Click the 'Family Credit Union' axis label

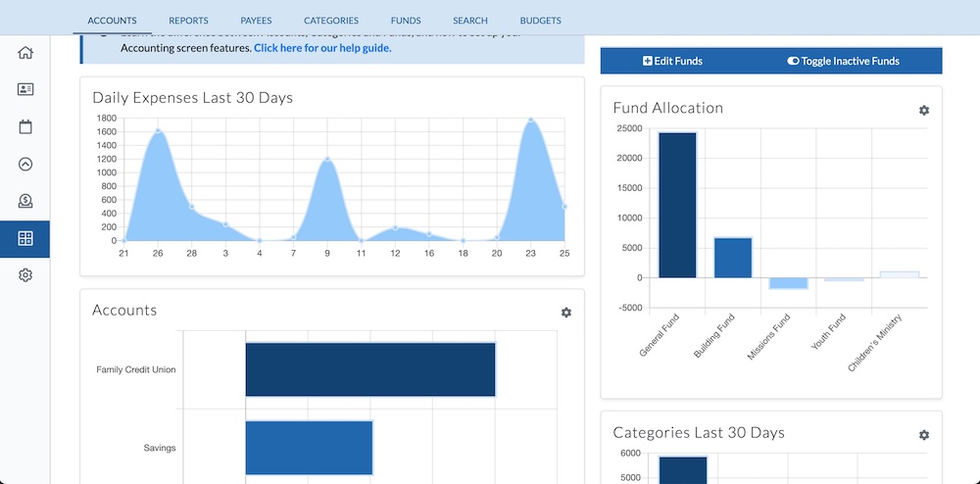tap(135, 369)
